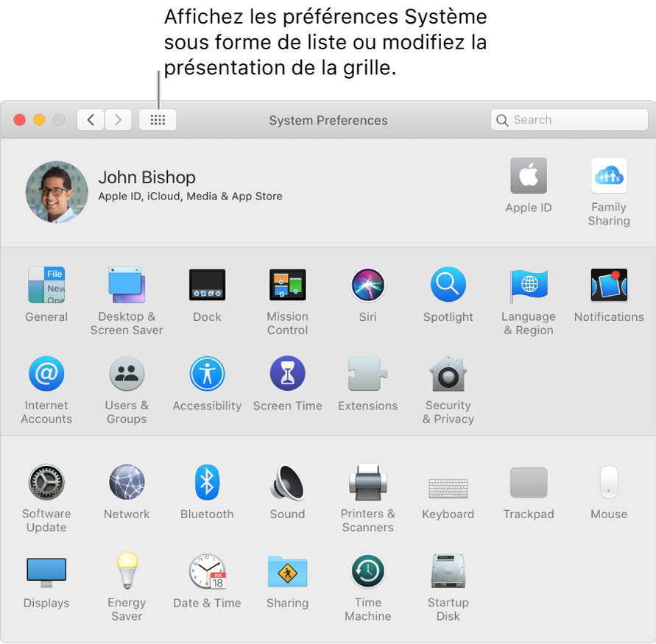Open Mouse preferences

point(609,482)
